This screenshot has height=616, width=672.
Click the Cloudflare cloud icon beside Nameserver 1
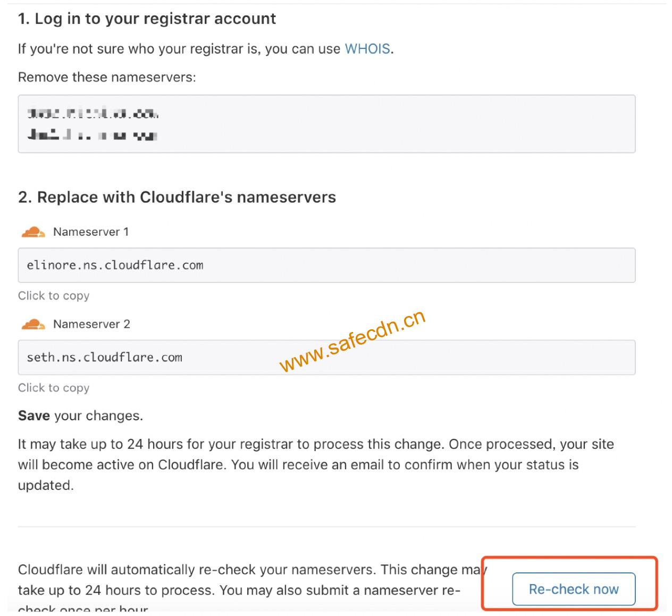33,232
